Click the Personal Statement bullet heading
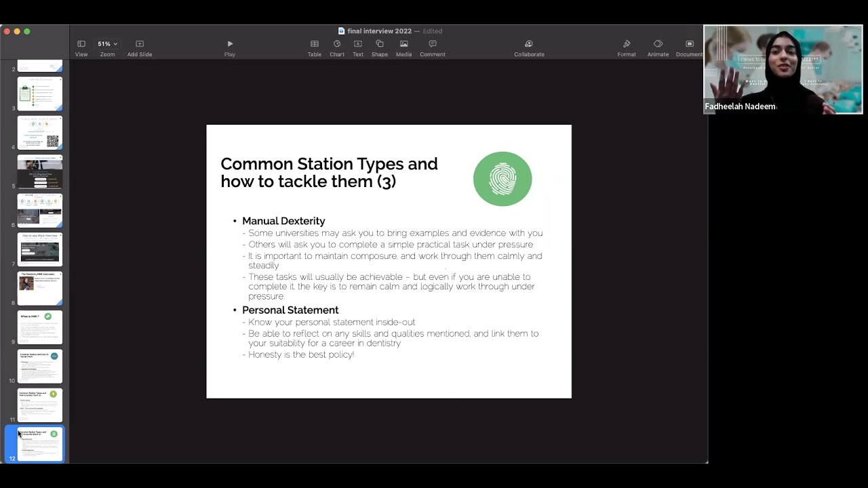868x488 pixels. click(290, 310)
